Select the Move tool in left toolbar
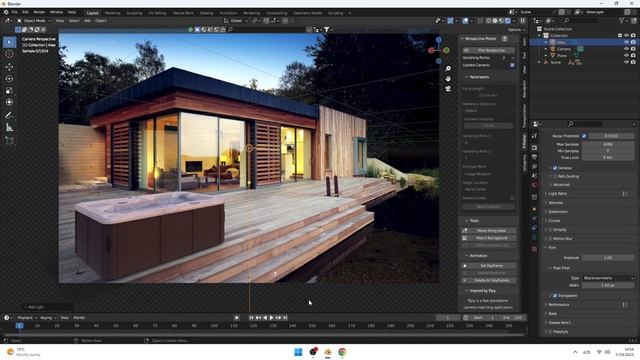The width and height of the screenshot is (640, 360). (9, 67)
